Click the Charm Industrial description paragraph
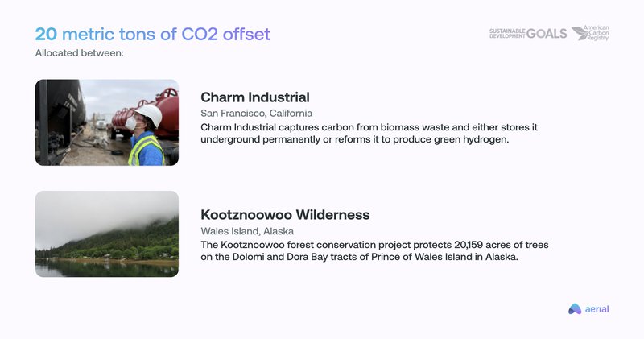 tap(369, 133)
